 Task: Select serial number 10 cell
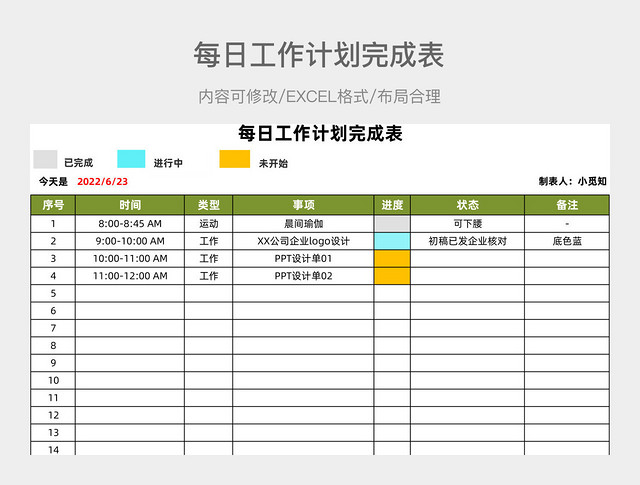(x=53, y=380)
